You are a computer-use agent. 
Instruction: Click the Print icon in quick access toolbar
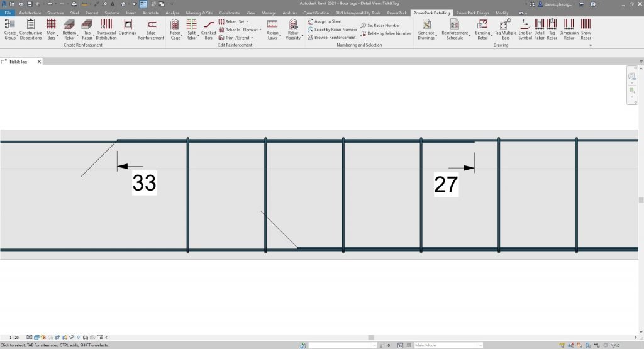point(74,4)
